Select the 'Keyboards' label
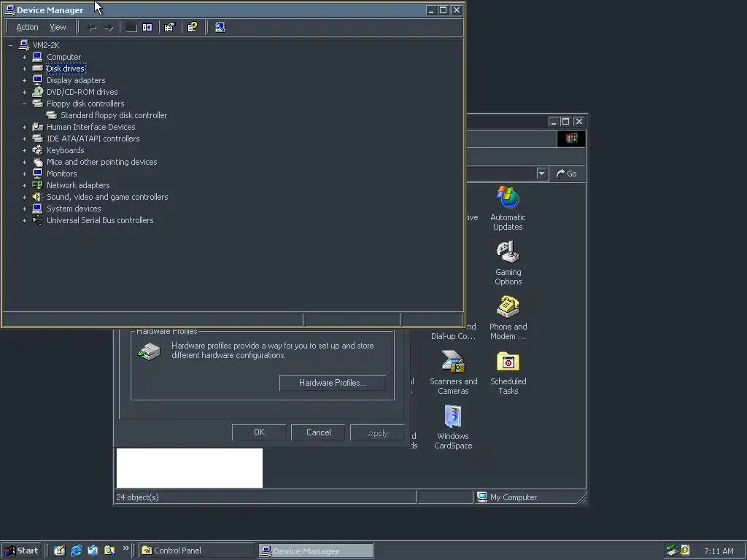The height and width of the screenshot is (560, 747). pyautogui.click(x=65, y=150)
